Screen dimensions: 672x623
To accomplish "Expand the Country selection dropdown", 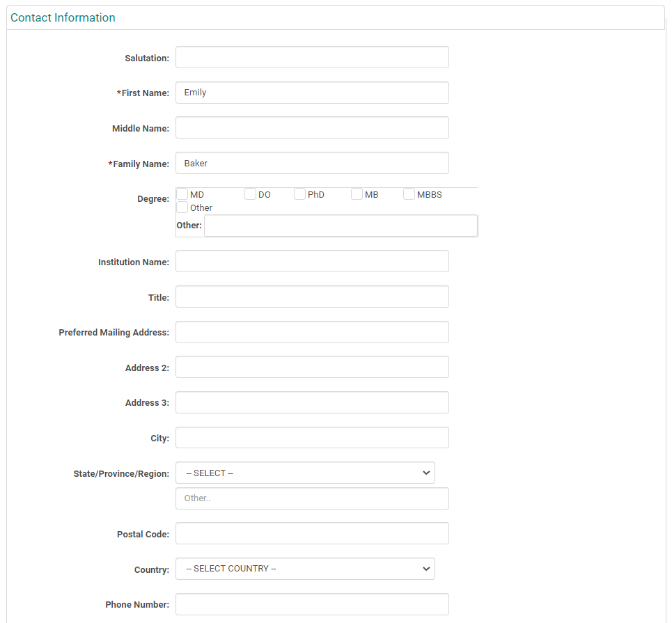I will point(305,569).
